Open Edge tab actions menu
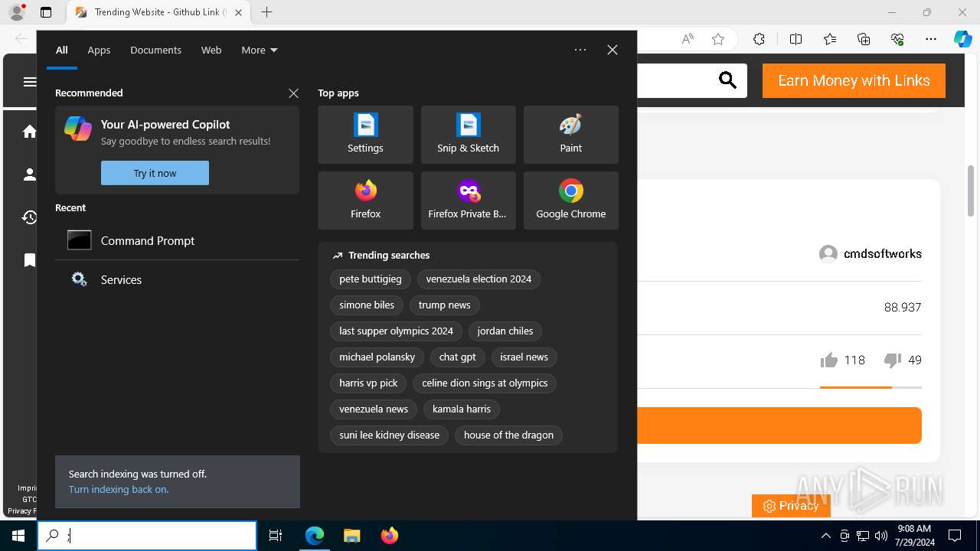 (x=46, y=12)
